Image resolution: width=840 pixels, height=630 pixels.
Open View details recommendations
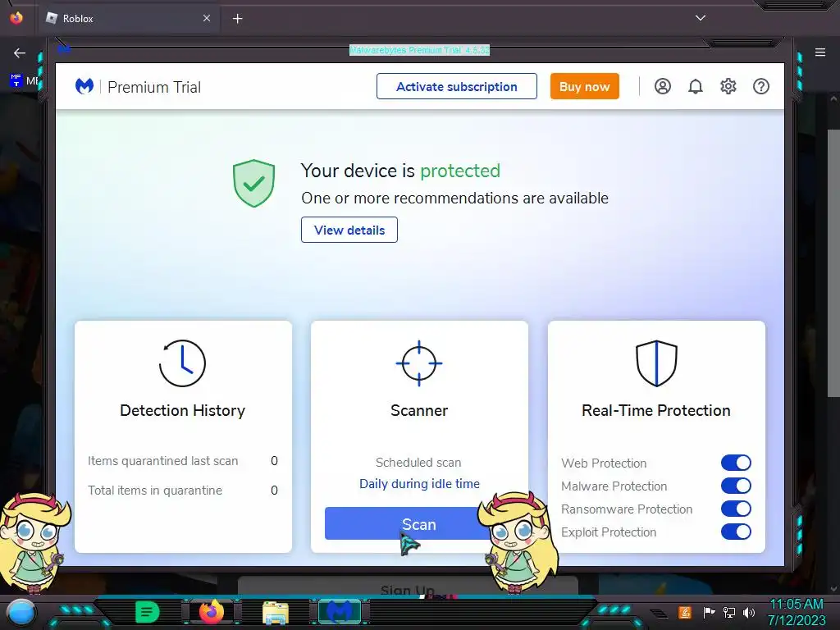tap(349, 230)
